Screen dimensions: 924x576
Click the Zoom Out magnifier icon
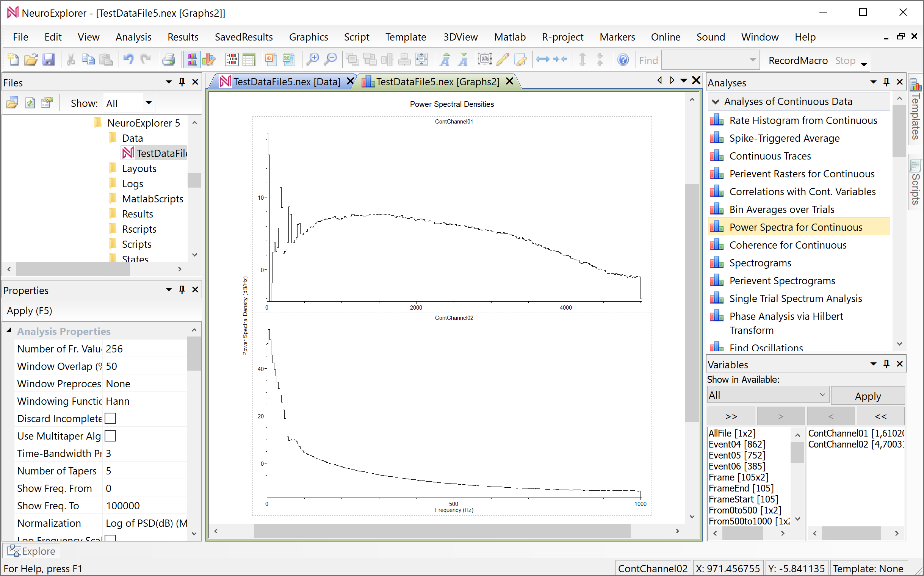(330, 60)
